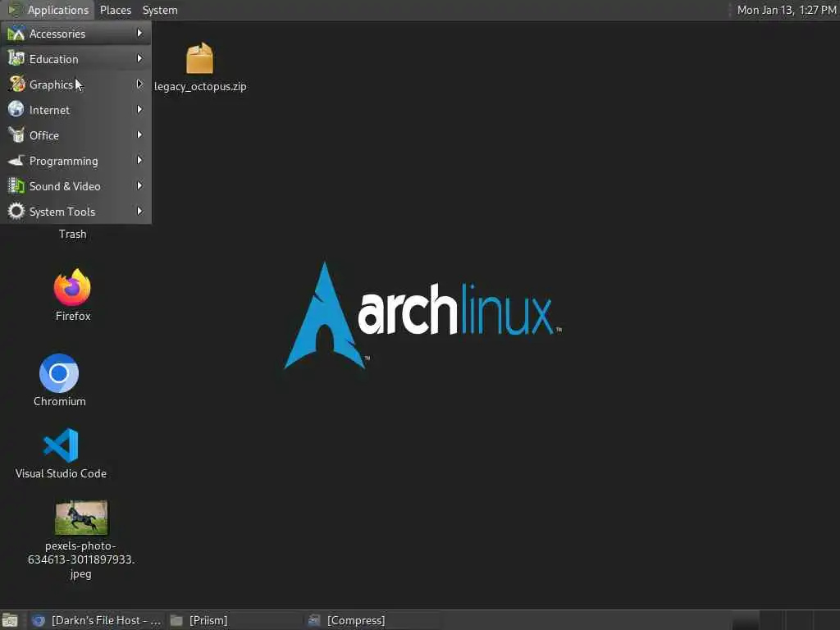Switch to Darkn's File Host taskbar window

[x=97, y=620]
